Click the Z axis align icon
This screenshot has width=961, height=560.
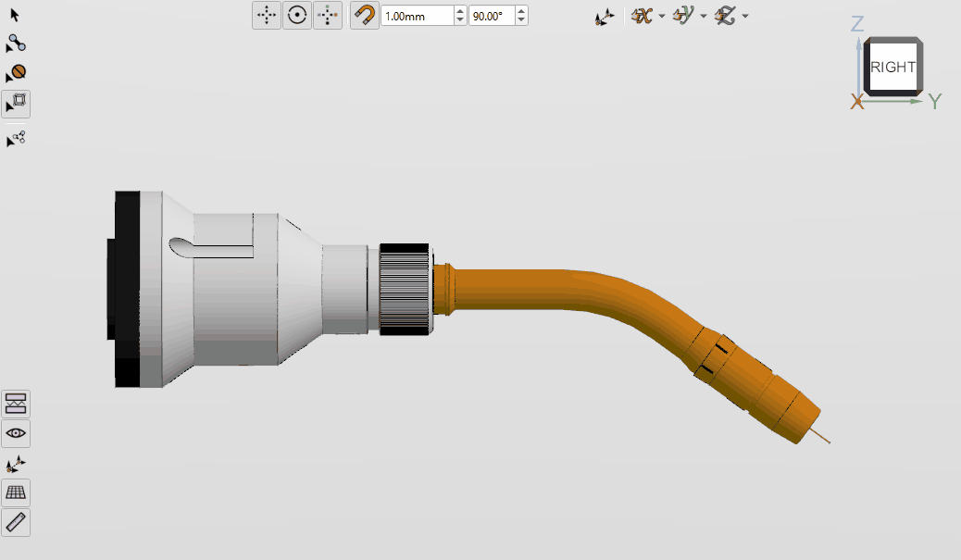(725, 16)
